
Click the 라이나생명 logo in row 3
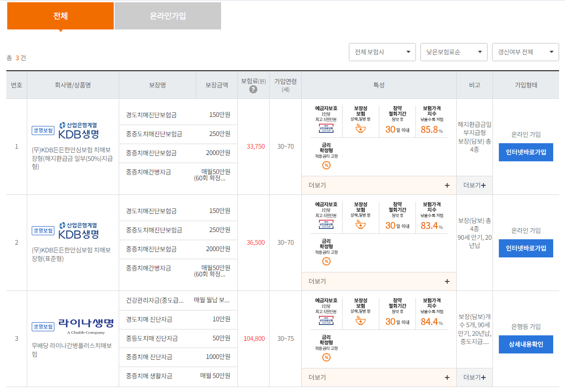tap(86, 326)
